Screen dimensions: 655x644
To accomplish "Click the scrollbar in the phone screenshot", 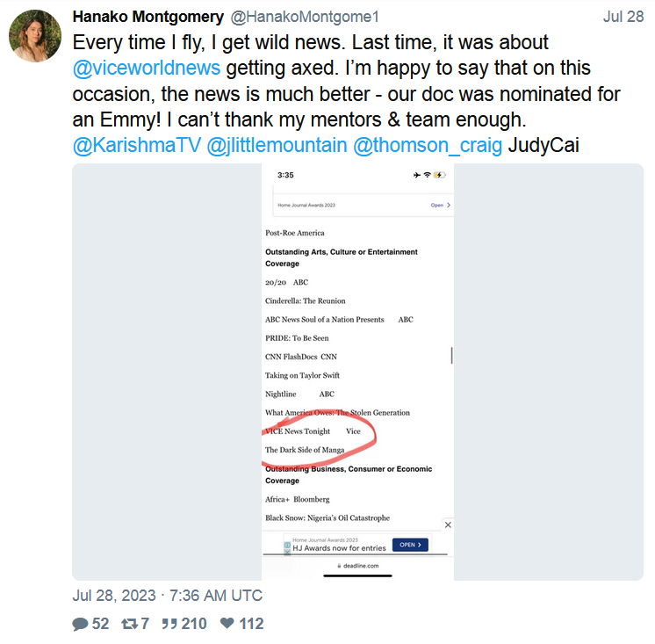I will 451,356.
